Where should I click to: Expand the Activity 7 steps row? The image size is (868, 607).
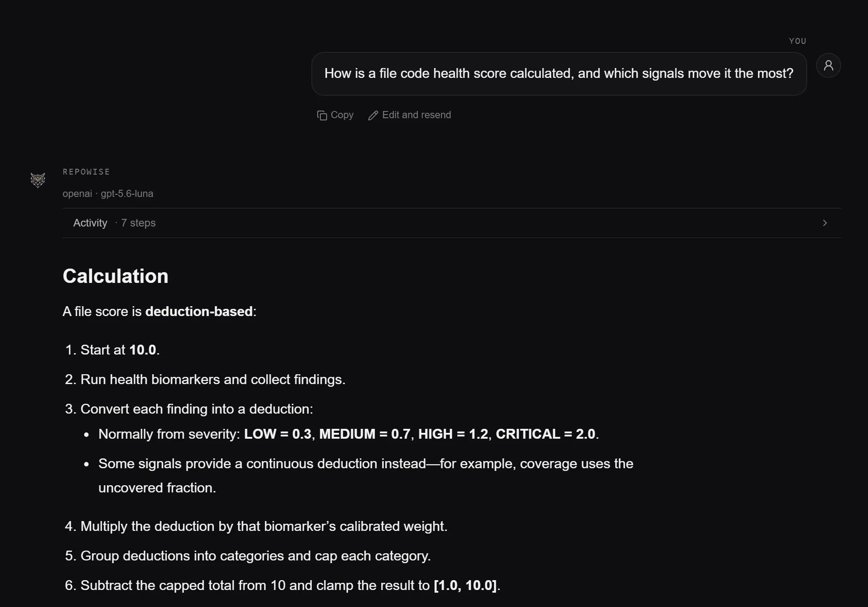[x=451, y=223]
